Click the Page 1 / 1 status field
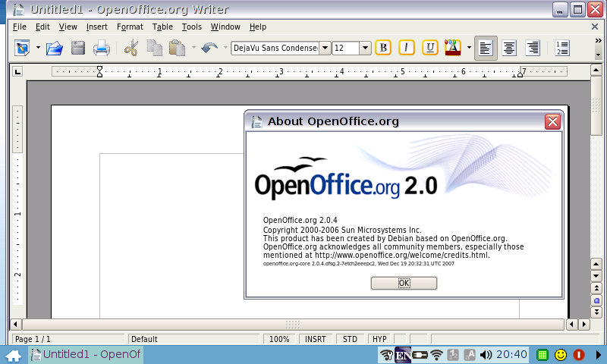The height and width of the screenshot is (364, 607). click(x=68, y=339)
